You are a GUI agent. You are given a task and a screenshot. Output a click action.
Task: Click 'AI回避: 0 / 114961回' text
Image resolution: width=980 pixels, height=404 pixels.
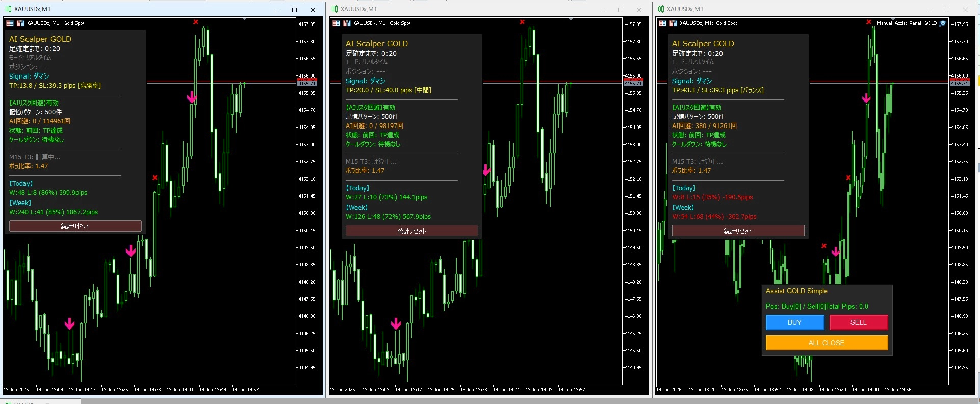coord(40,121)
